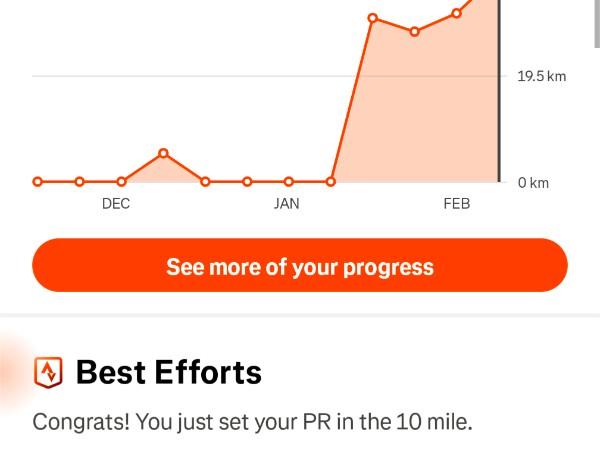Tap the 10 mile PR congrats message
The image size is (600, 450).
click(252, 422)
